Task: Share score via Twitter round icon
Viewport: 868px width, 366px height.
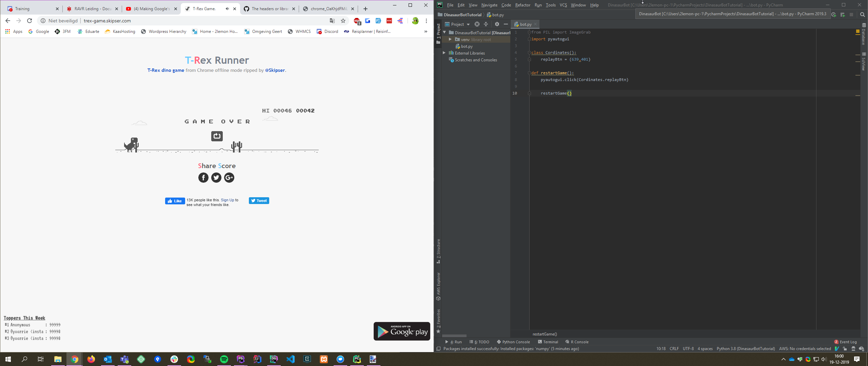Action: click(216, 178)
